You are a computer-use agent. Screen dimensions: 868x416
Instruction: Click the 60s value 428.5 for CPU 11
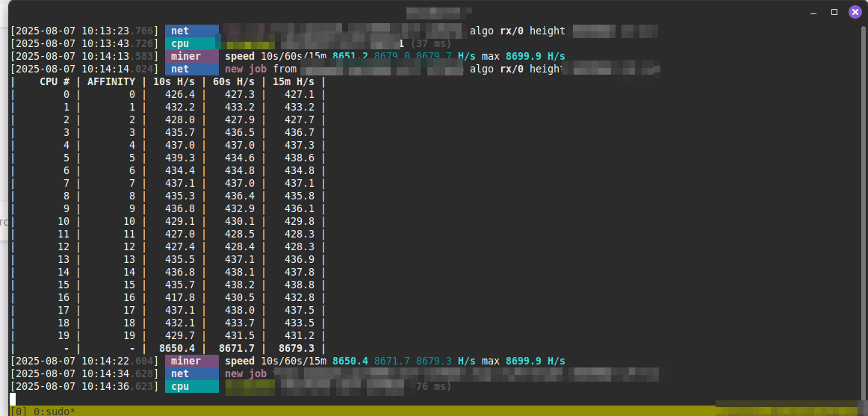tap(240, 234)
